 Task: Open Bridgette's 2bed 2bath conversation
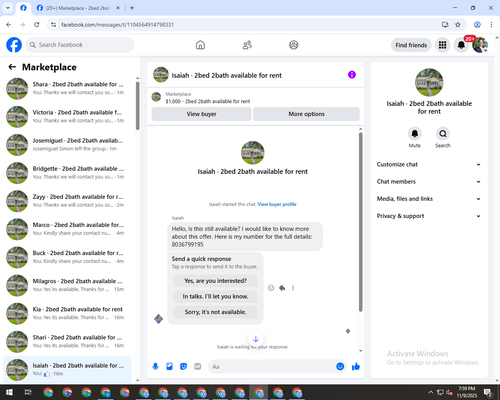pos(67,173)
